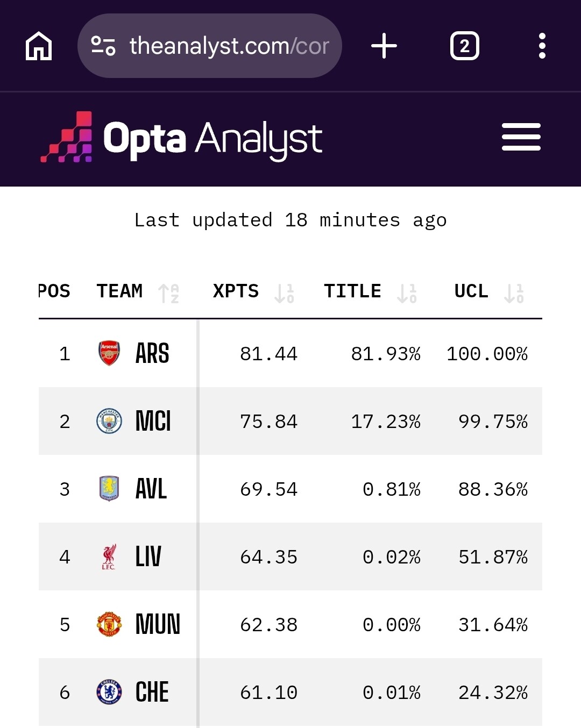This screenshot has width=581, height=728.
Task: Click the Opta Analyst logo
Action: click(182, 138)
